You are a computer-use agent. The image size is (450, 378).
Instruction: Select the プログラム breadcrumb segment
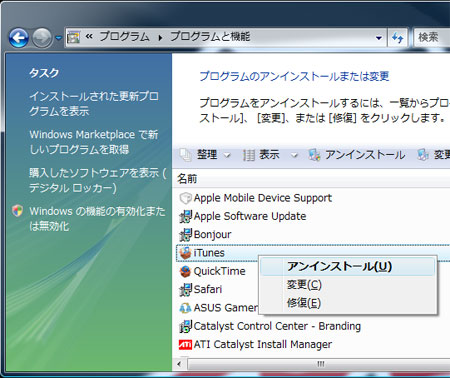(x=125, y=36)
